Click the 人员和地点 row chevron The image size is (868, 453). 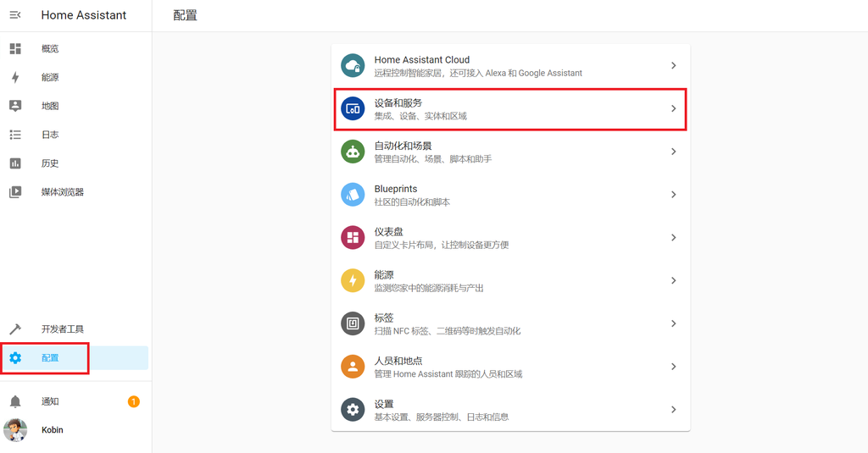pyautogui.click(x=674, y=367)
